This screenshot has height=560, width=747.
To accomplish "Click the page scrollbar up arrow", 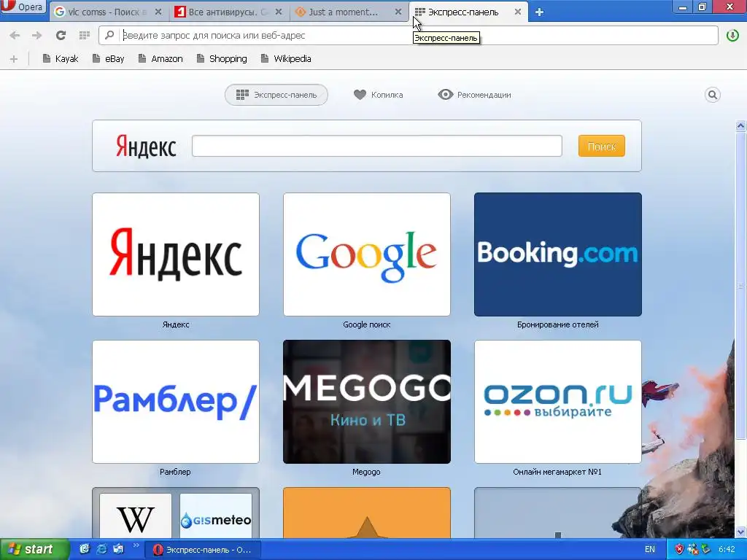I will [x=740, y=125].
